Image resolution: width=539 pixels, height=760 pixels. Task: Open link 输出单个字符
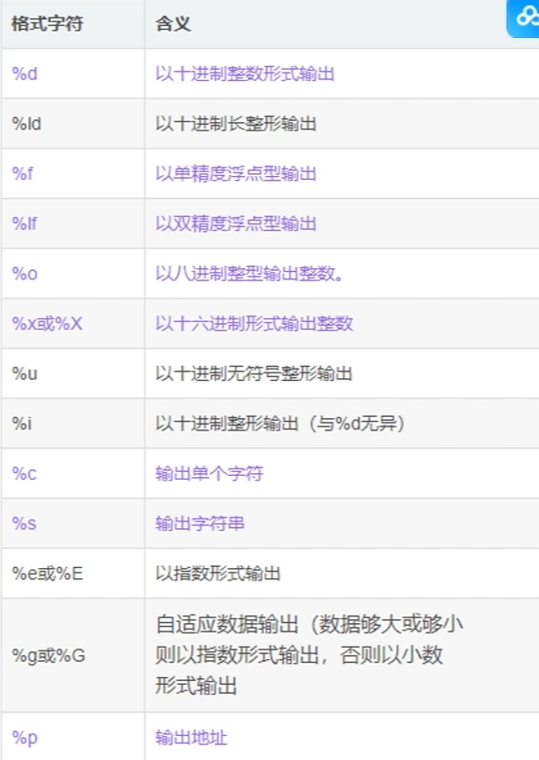pos(209,474)
